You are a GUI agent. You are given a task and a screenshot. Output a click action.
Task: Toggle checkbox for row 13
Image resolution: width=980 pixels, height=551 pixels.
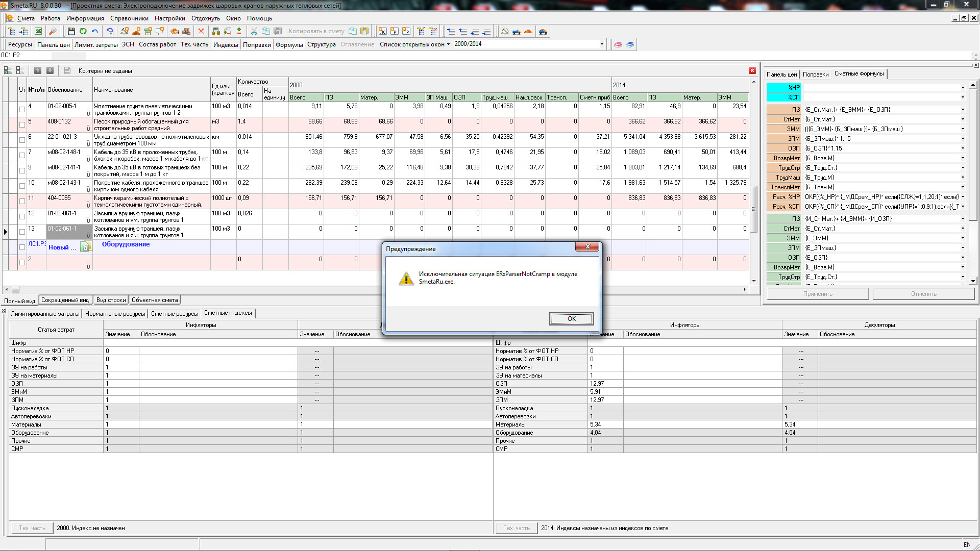[x=22, y=232]
